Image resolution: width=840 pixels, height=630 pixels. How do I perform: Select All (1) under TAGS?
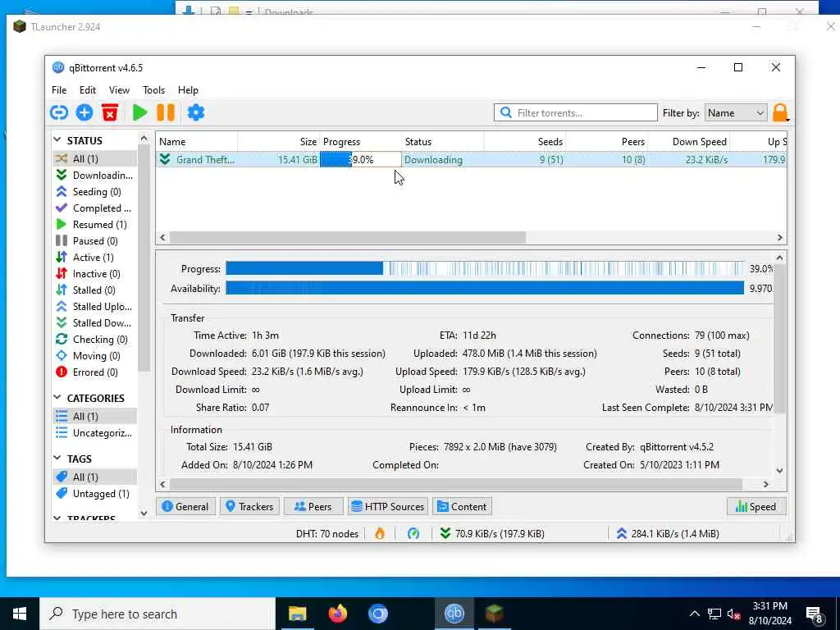pos(95,477)
